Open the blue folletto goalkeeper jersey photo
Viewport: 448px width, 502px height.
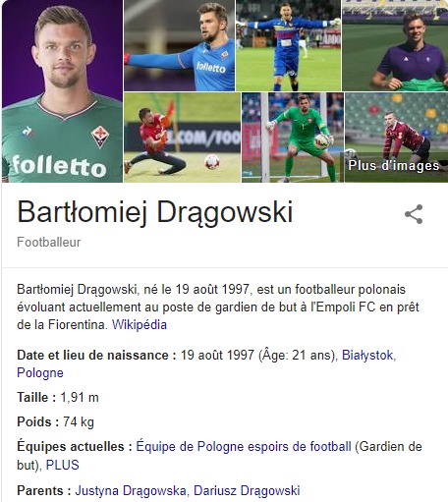coord(179,45)
